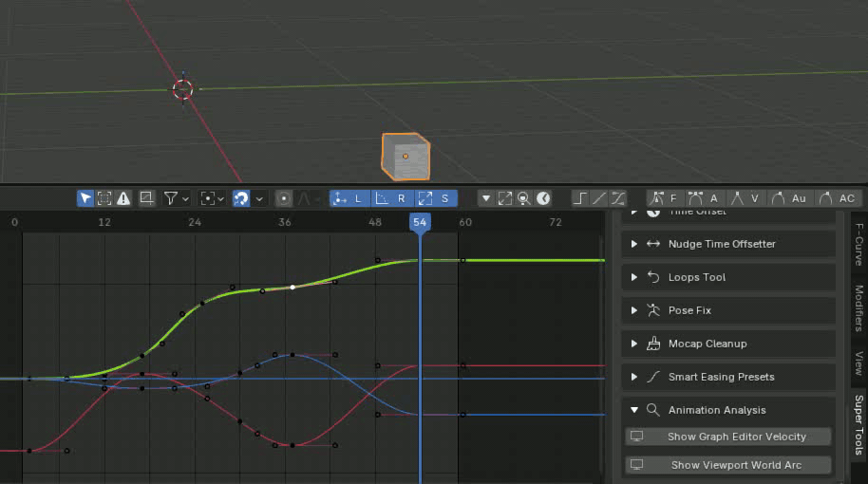This screenshot has height=484, width=868.
Task: Set Auto Clamped handle type AC
Action: tap(837, 198)
